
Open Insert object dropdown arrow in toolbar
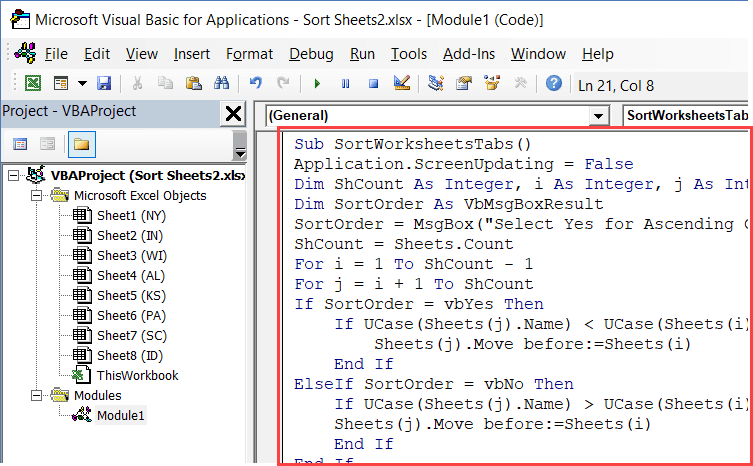click(x=82, y=84)
